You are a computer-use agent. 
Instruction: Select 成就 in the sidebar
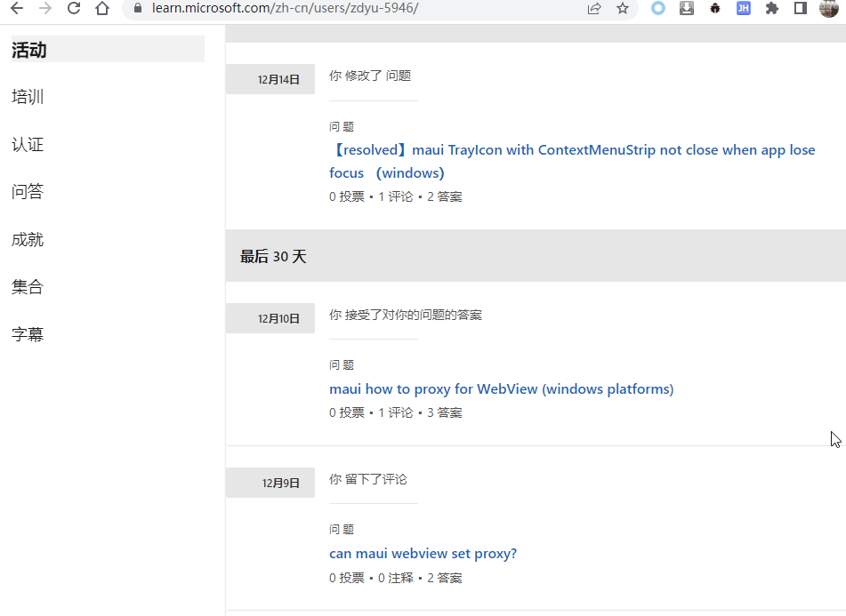tap(28, 239)
